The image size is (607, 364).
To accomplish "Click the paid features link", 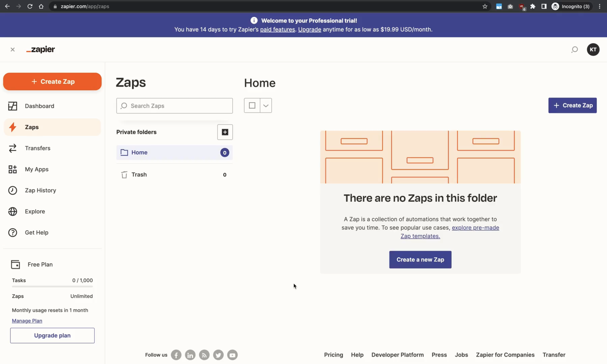I will coord(277,30).
